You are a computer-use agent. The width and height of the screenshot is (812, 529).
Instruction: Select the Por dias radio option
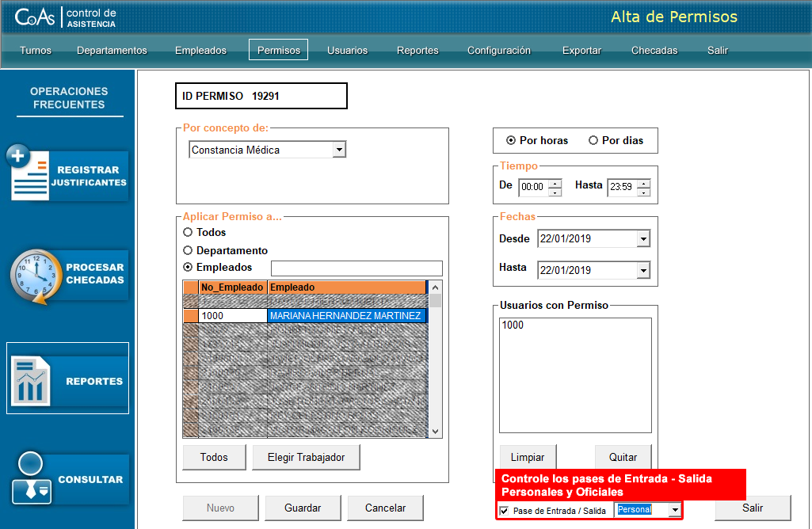pos(593,140)
